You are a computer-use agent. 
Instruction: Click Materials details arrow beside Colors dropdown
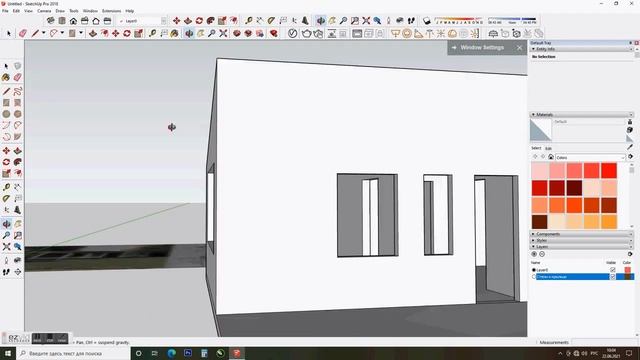630,157
